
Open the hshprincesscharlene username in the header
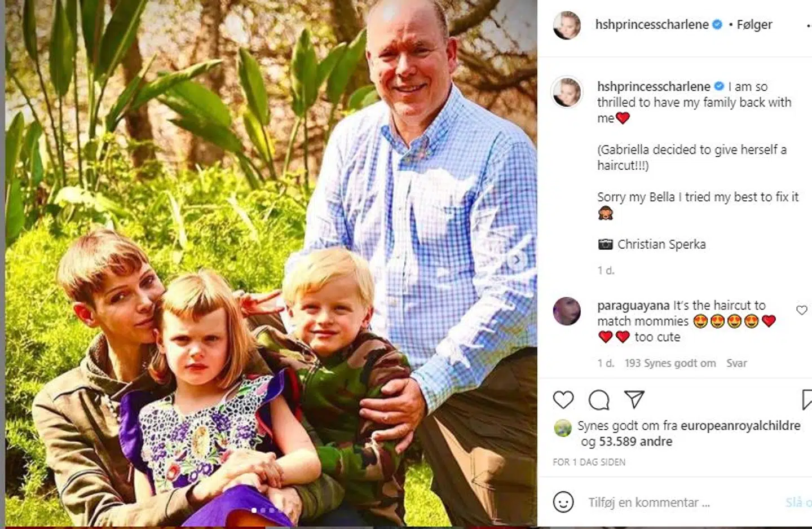click(652, 24)
